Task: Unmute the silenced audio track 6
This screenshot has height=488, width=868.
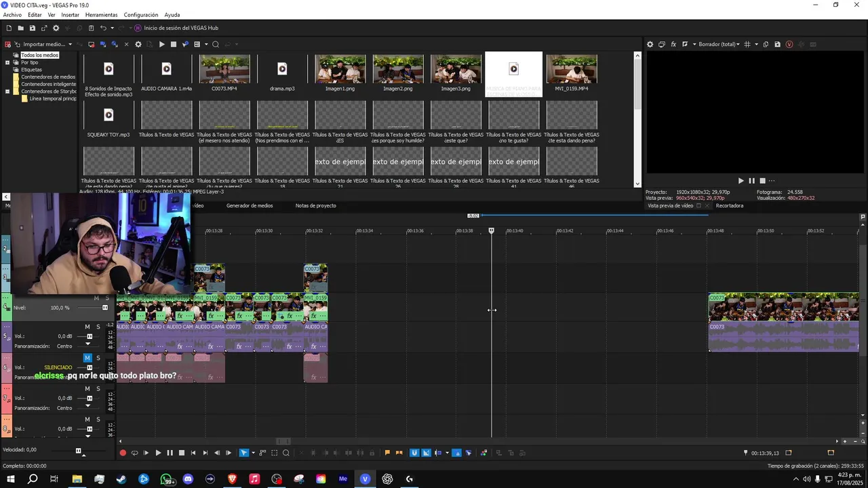Action: [87, 358]
